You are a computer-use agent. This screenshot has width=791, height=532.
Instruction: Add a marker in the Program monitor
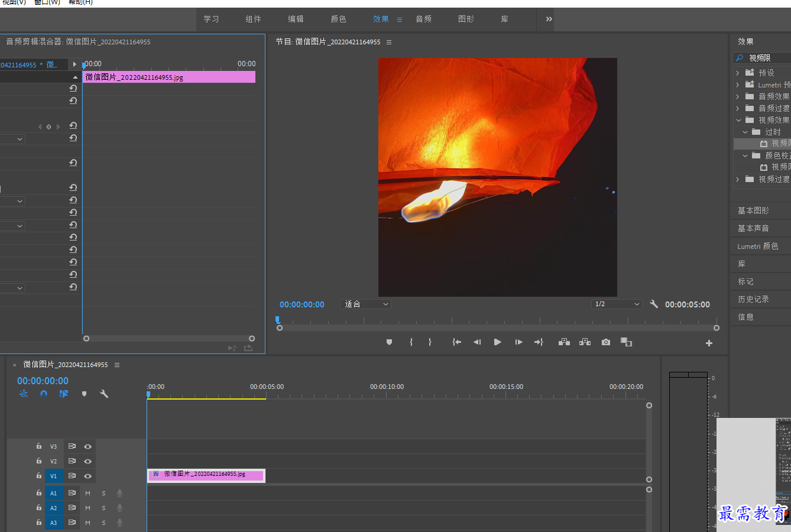coord(389,342)
